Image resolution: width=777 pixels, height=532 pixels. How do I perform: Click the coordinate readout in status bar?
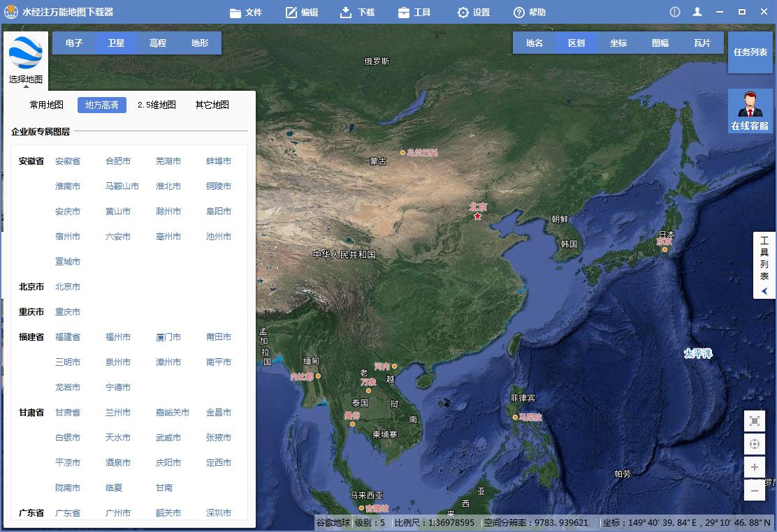click(x=686, y=523)
